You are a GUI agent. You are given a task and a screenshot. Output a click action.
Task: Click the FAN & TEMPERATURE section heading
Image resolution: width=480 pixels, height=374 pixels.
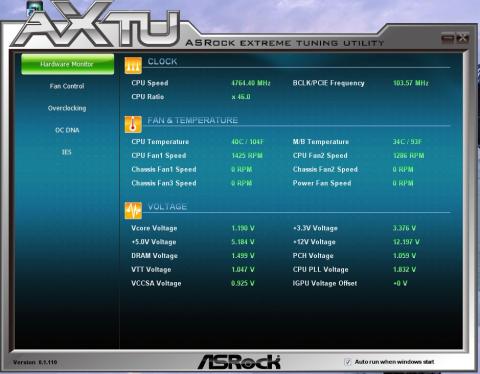[x=193, y=120]
